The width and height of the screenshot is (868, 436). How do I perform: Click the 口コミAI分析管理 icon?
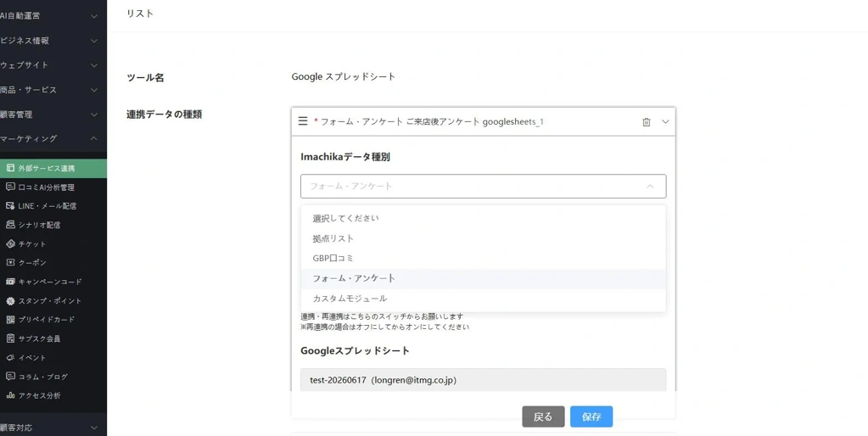click(10, 187)
